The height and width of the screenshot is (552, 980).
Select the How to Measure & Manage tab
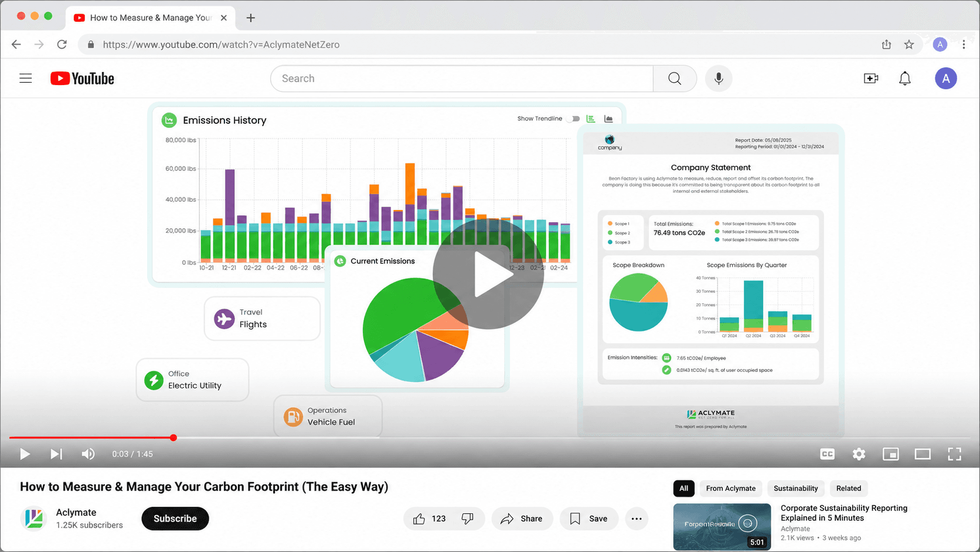point(150,18)
